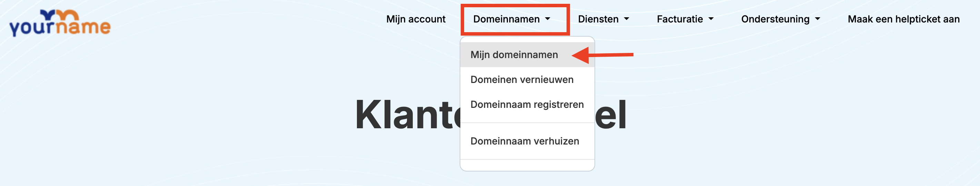Click the large Klantenpaneel page heading
Image resolution: width=980 pixels, height=186 pixels.
(x=407, y=115)
